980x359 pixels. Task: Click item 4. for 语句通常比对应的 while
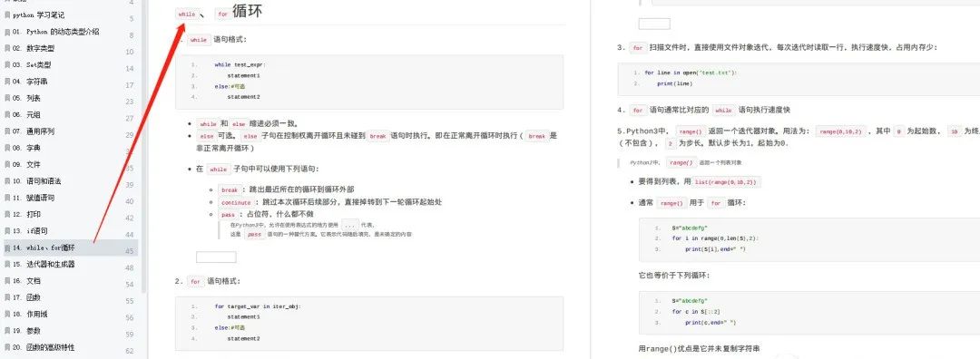point(704,111)
